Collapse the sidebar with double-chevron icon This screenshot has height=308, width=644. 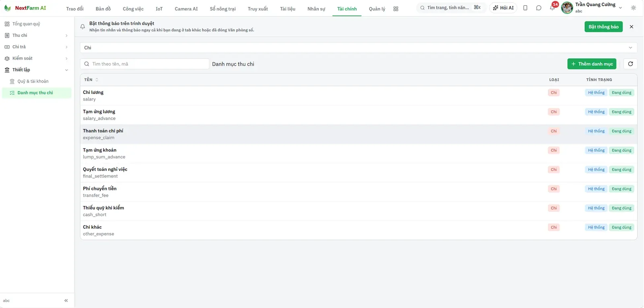point(66,300)
